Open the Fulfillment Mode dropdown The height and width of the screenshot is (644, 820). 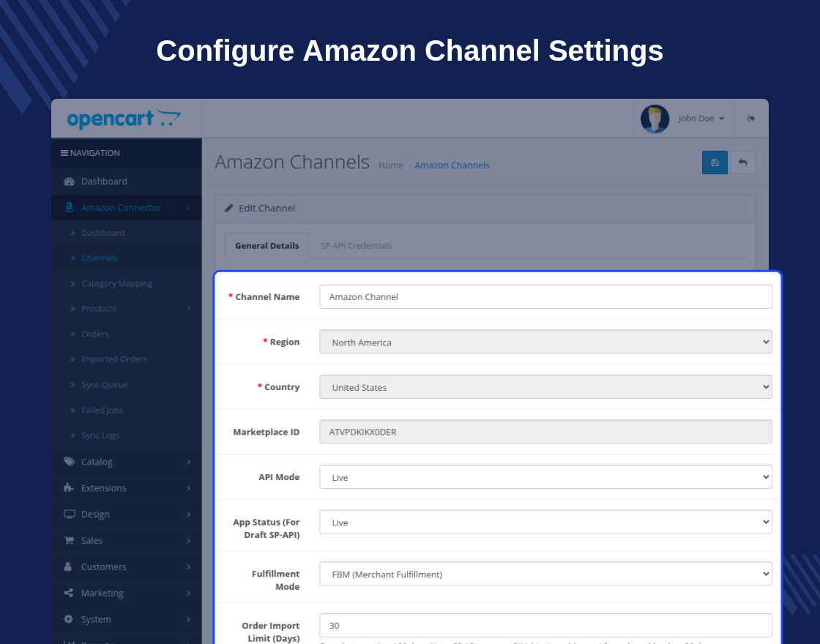545,574
